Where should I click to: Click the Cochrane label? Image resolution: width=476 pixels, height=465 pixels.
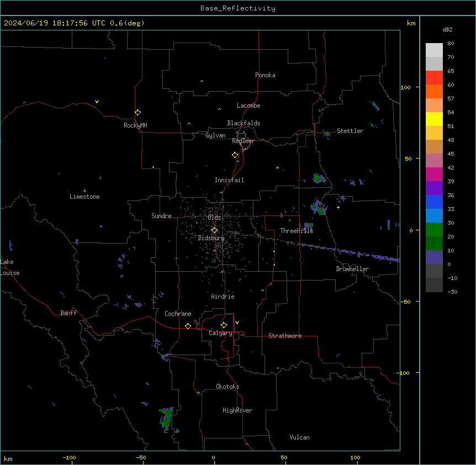pos(178,314)
